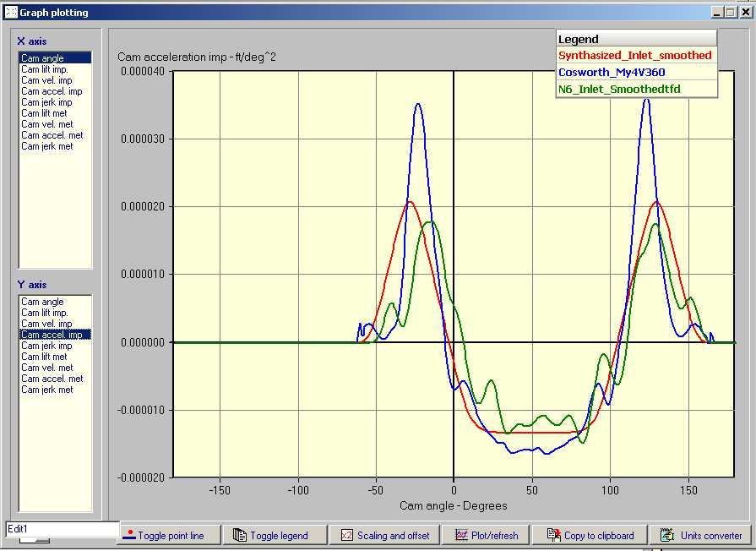Click the Toggle legend icon button
Image resolution: width=756 pixels, height=551 pixels.
240,535
